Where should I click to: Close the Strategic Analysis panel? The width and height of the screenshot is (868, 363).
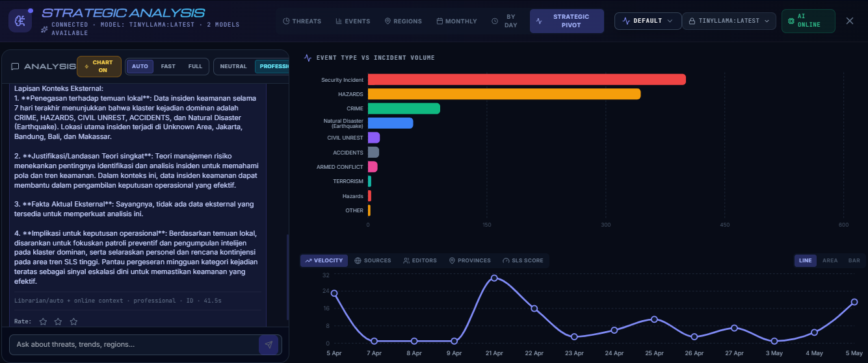pos(850,21)
